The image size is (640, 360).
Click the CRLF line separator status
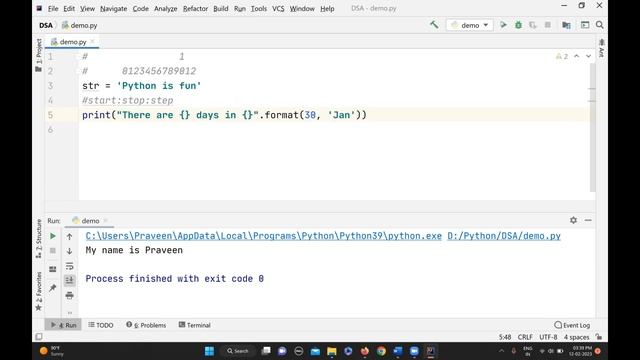pyautogui.click(x=525, y=337)
